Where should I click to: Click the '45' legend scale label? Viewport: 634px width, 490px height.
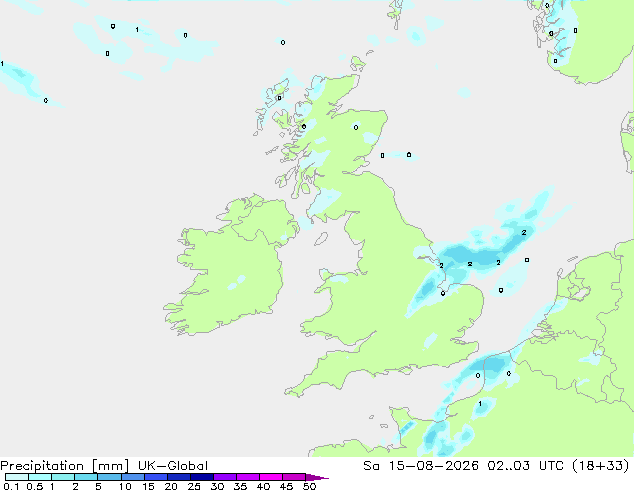[286, 486]
